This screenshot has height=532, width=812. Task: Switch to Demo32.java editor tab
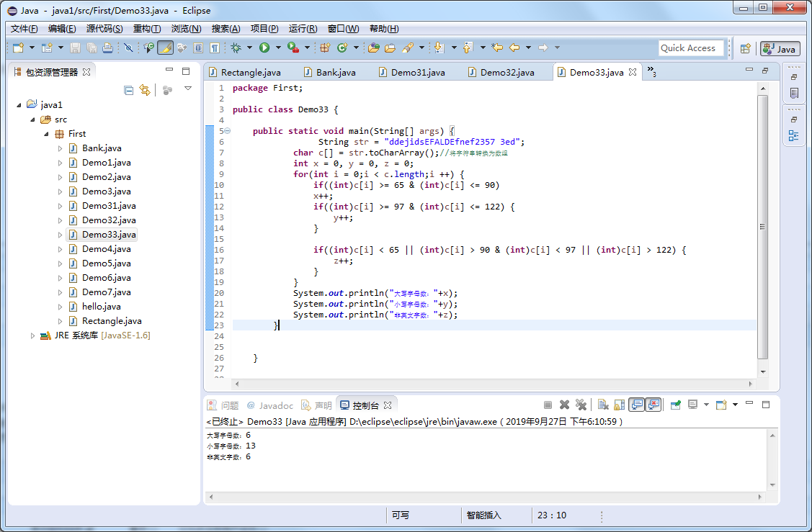click(501, 73)
